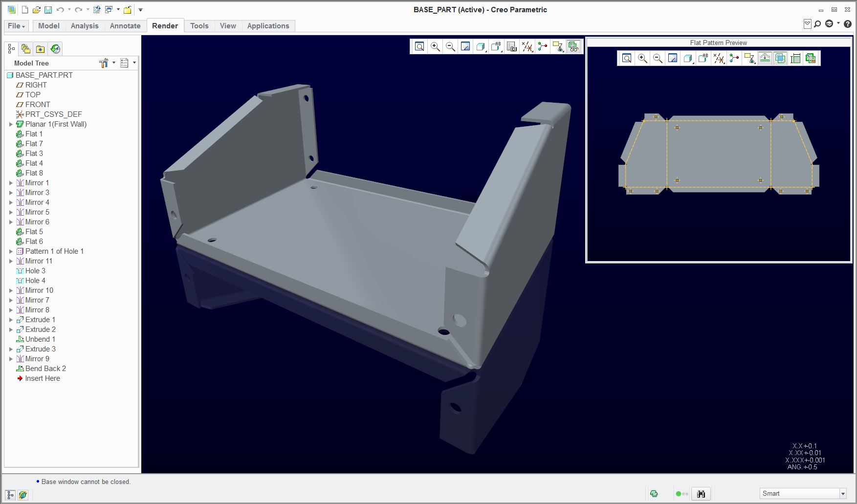Open the Favorites navigator tab
The image size is (857, 504).
point(41,49)
